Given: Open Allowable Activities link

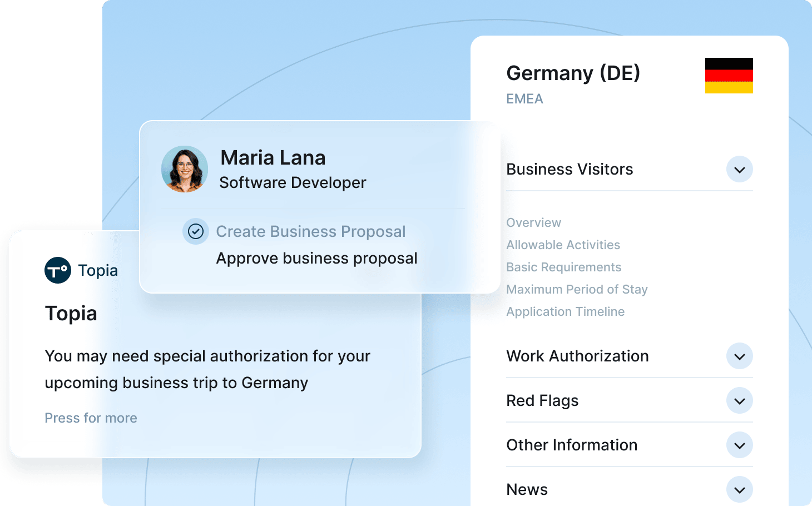Looking at the screenshot, I should (x=563, y=245).
